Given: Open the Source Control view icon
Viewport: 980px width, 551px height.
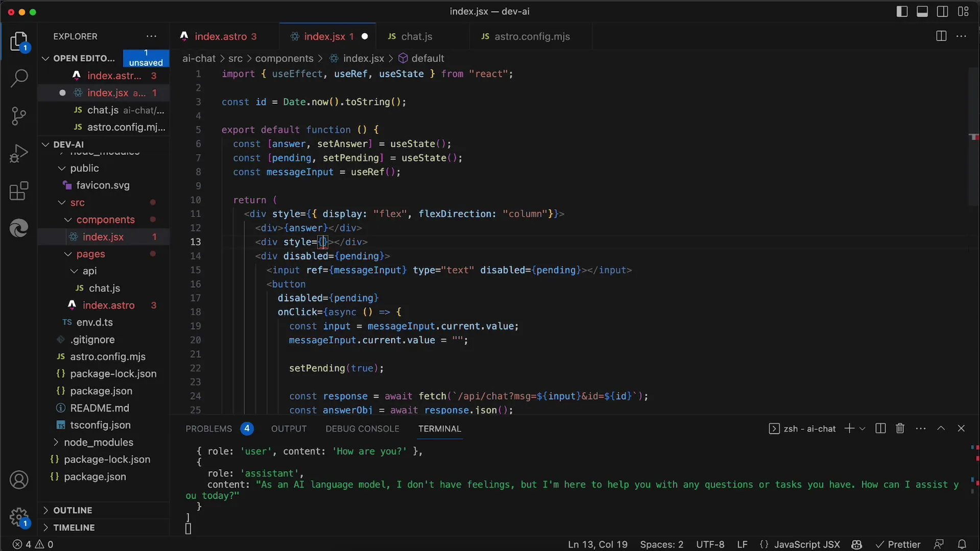Looking at the screenshot, I should pyautogui.click(x=19, y=116).
